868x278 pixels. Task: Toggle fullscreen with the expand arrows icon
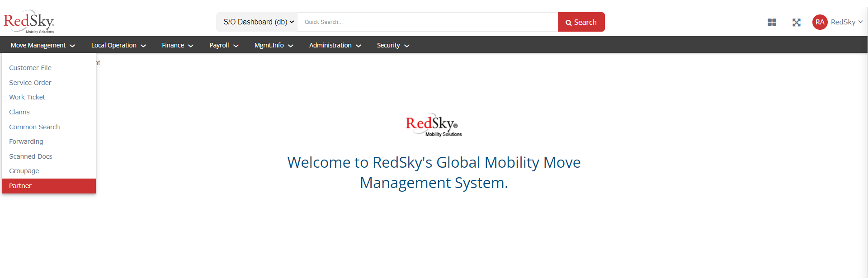[x=797, y=22]
